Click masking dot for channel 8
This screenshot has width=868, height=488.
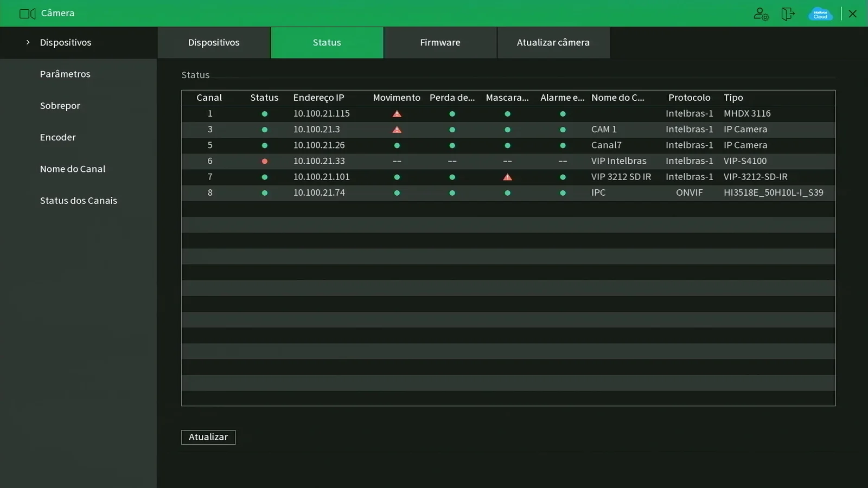click(507, 193)
